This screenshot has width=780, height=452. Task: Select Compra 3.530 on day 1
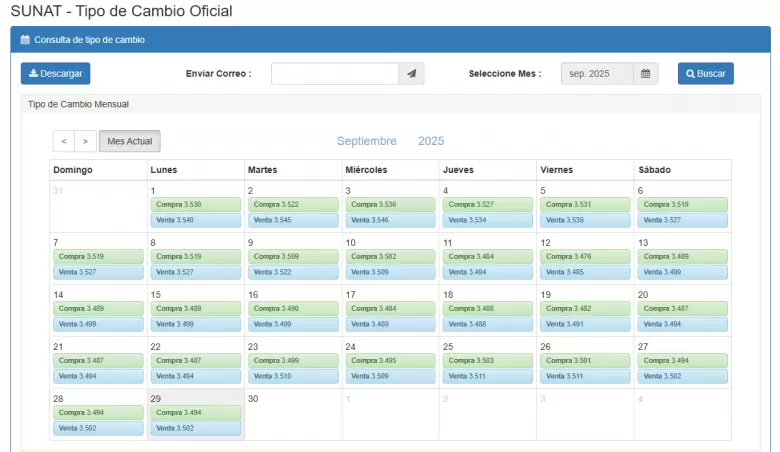(x=196, y=204)
